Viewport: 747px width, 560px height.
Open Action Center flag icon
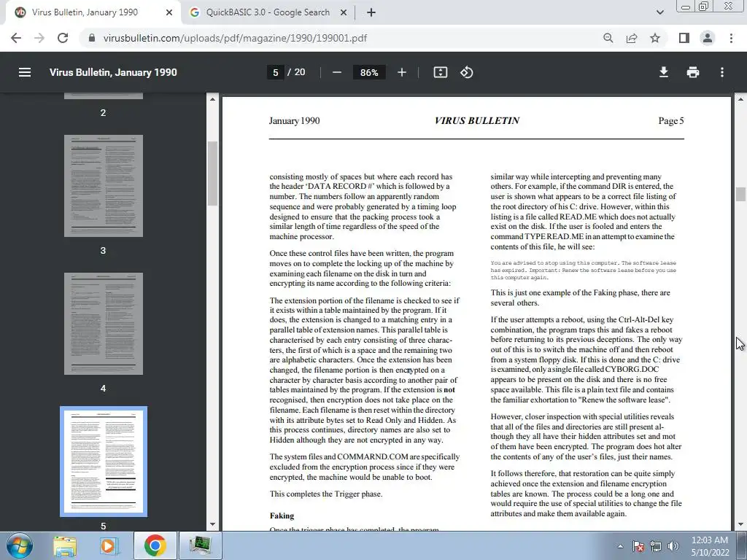tap(638, 546)
